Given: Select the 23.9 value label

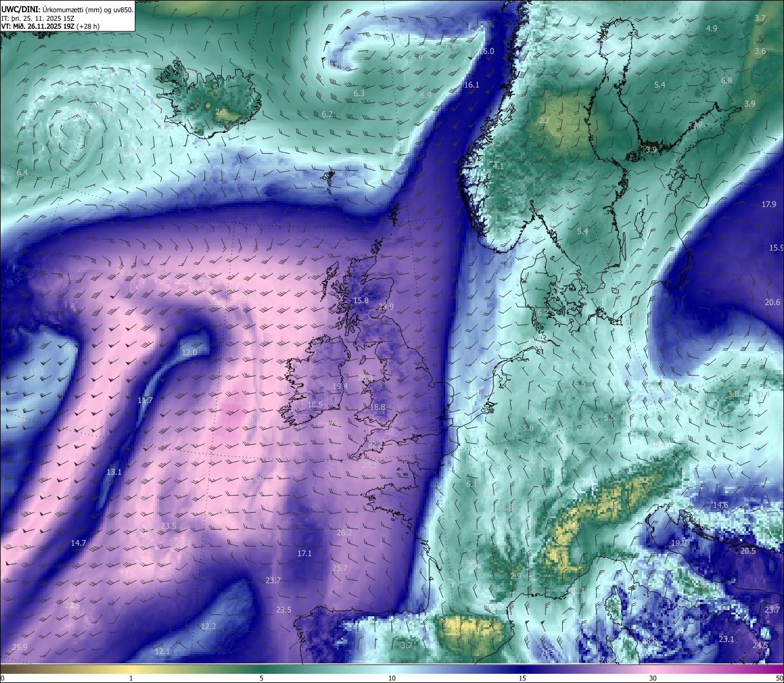Looking at the screenshot, I should tap(386, 307).
